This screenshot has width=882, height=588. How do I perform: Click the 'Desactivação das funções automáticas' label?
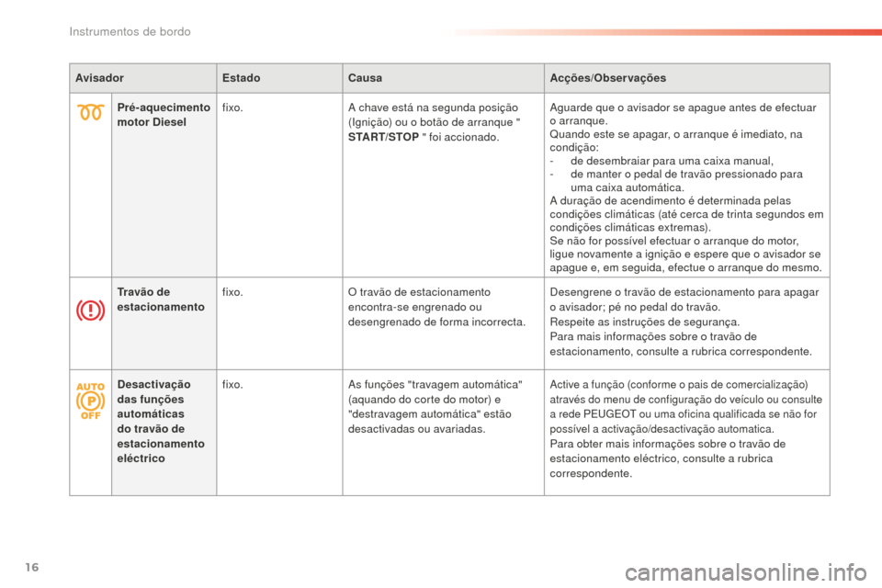coord(154,399)
